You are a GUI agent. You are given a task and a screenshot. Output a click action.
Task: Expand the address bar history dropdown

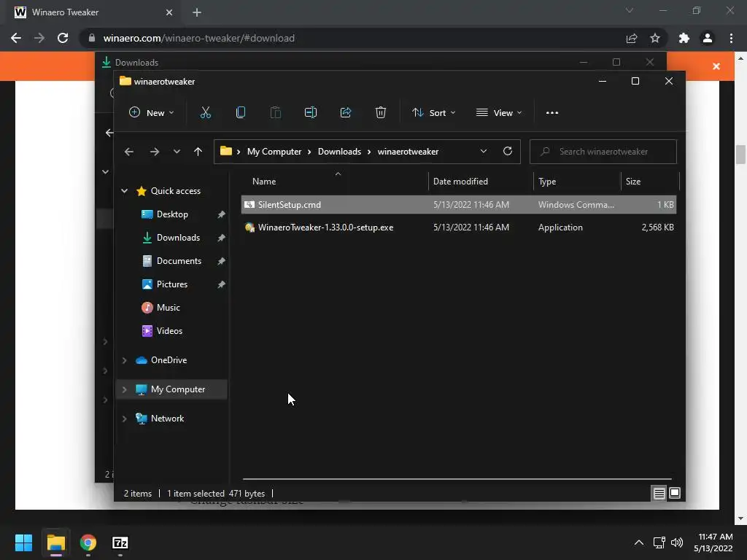pos(484,152)
